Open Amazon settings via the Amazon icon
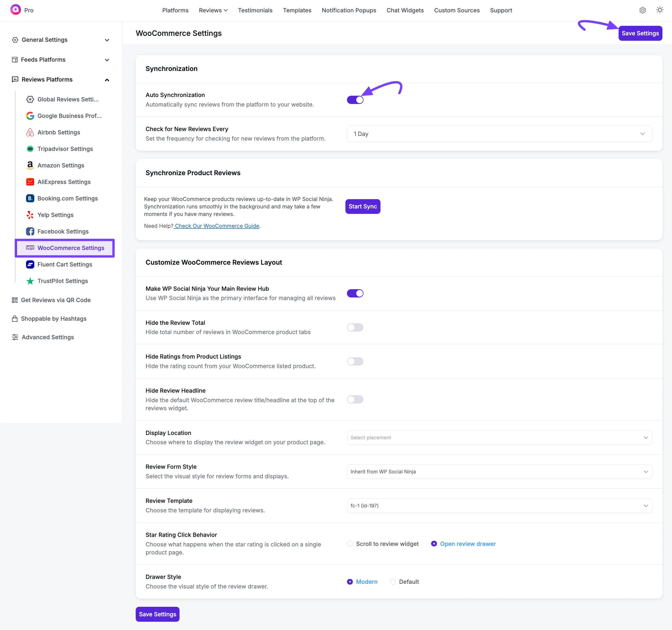 (x=30, y=165)
